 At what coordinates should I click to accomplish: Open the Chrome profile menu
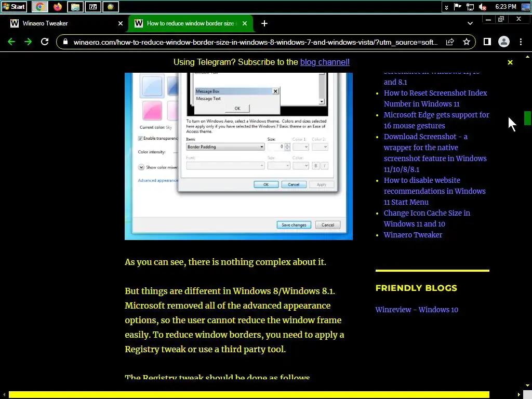click(504, 42)
